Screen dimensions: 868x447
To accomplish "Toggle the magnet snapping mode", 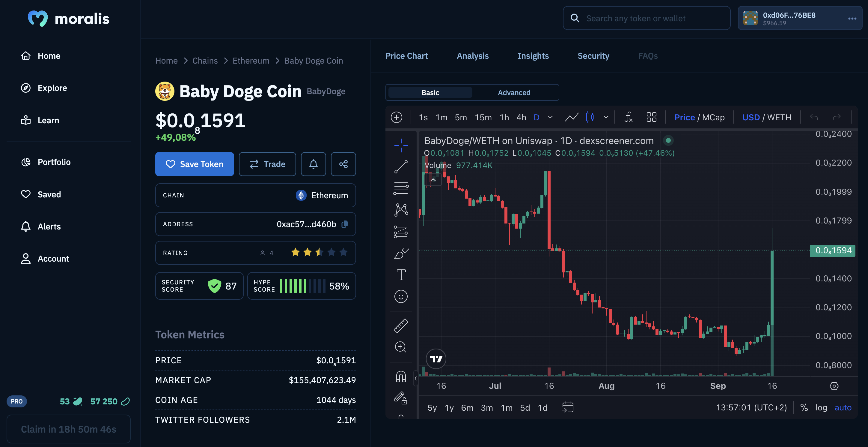I will 401,376.
